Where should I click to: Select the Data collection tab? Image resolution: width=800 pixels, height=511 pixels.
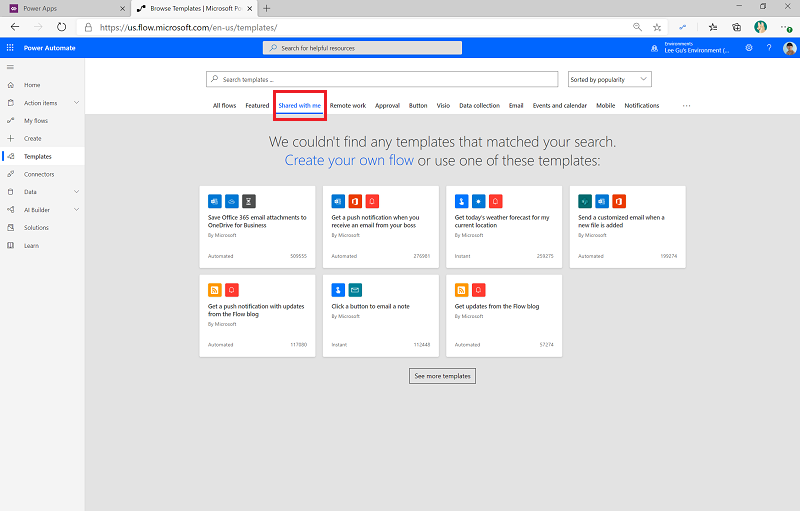(480, 106)
